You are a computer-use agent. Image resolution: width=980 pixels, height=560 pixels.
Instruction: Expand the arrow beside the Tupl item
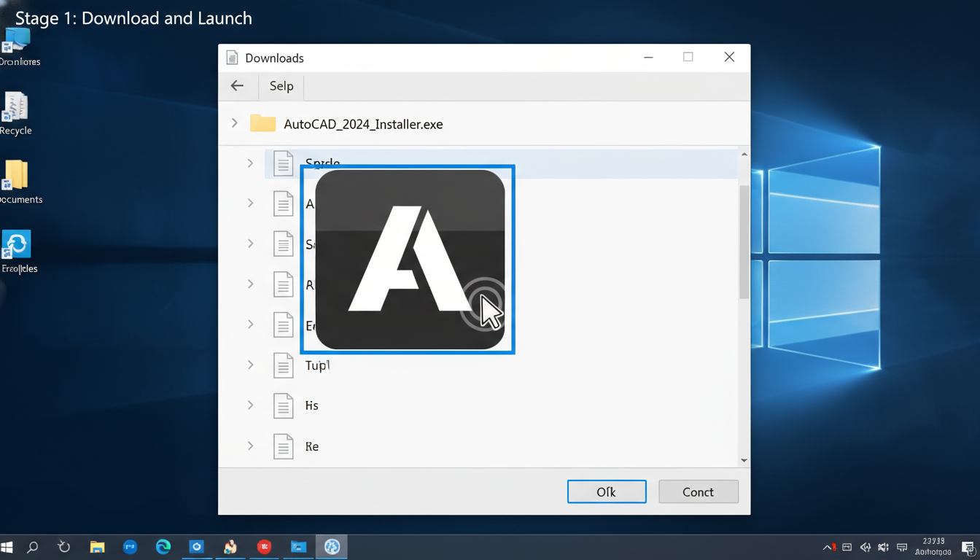[250, 365]
